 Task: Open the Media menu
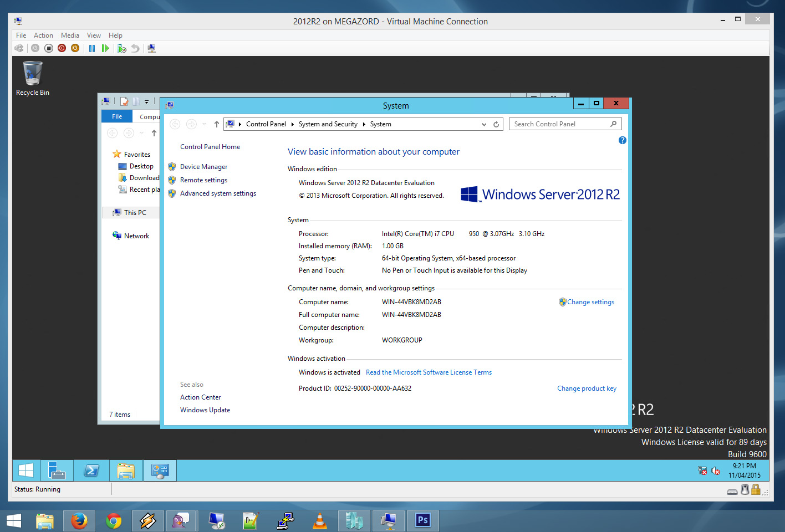(x=70, y=35)
